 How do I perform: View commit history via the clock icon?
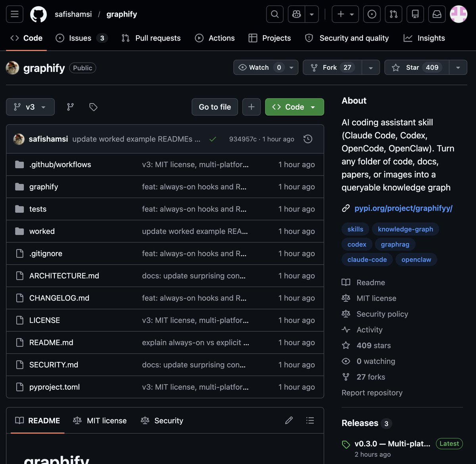point(308,139)
